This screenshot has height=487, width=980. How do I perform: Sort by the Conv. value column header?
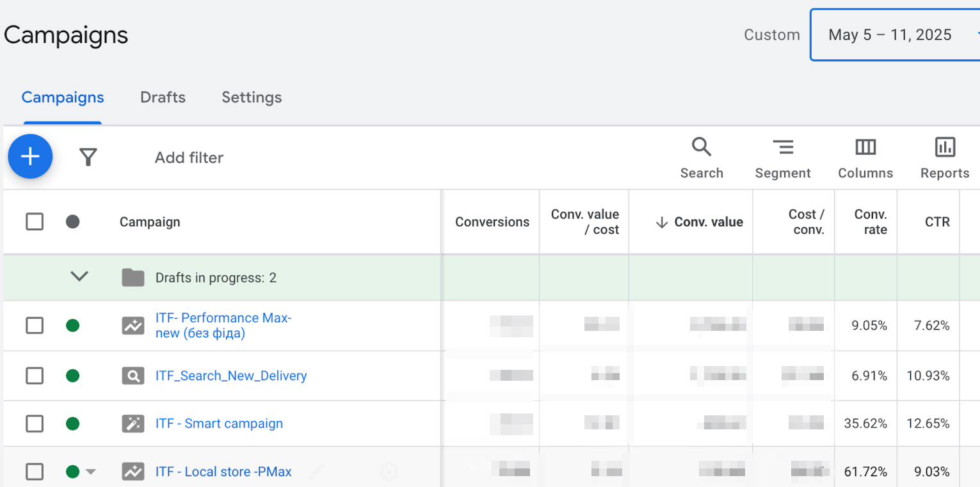pyautogui.click(x=708, y=222)
